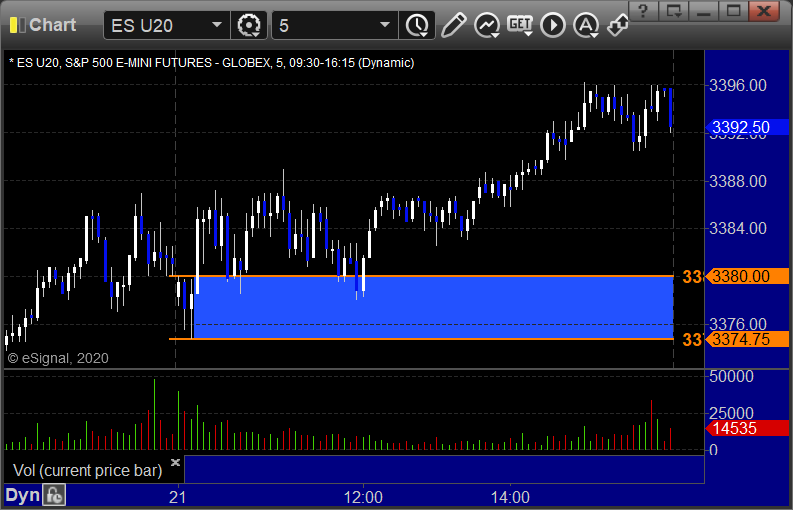Click the chart title ES U20 description text
793x510 pixels.
click(212, 63)
